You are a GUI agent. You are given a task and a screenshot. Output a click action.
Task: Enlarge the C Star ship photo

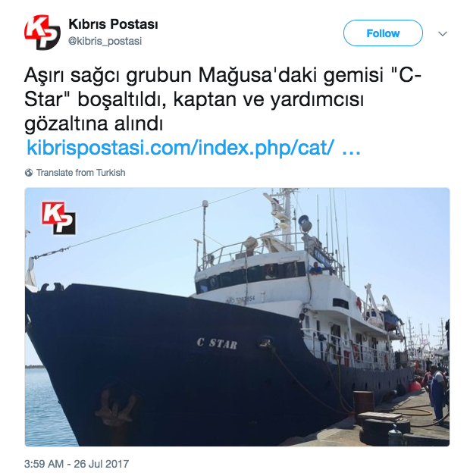pos(237,317)
